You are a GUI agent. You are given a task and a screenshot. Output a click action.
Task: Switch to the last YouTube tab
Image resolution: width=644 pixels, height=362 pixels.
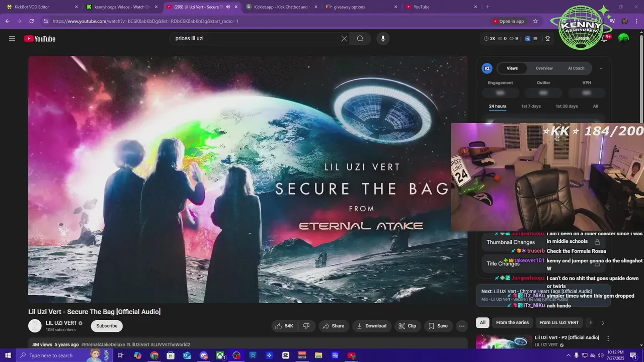[x=441, y=7]
